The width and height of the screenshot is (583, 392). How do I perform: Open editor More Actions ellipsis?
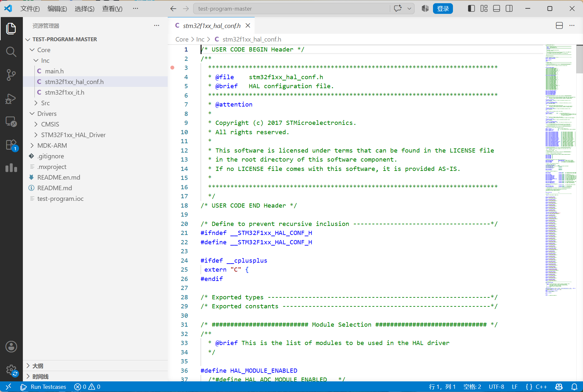[x=572, y=25]
